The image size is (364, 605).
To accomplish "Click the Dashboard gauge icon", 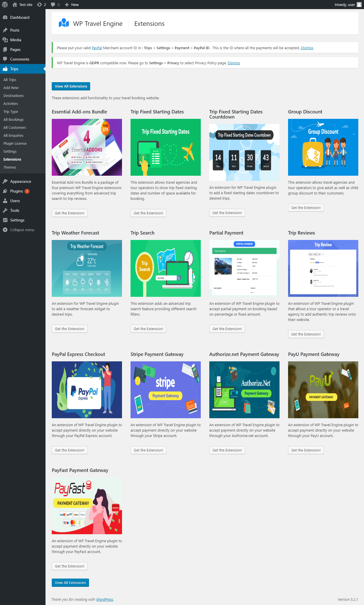I will pyautogui.click(x=5, y=17).
